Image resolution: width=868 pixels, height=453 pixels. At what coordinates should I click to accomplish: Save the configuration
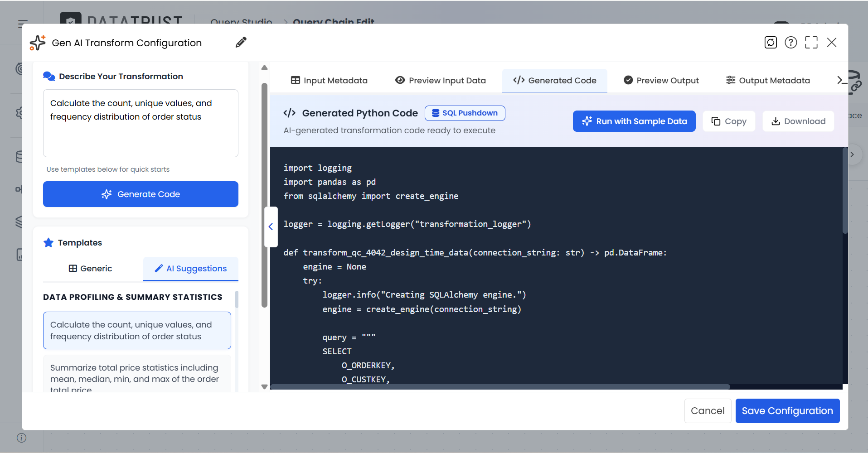point(787,411)
